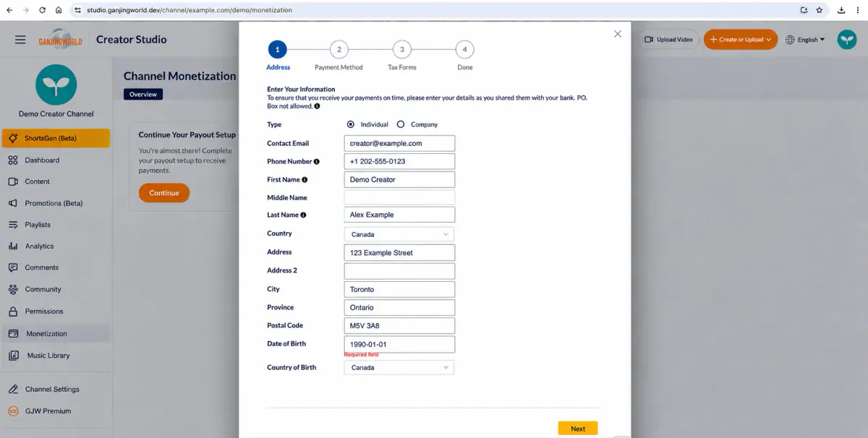This screenshot has height=438, width=868.
Task: Click the Phone Number field
Action: [x=399, y=161]
